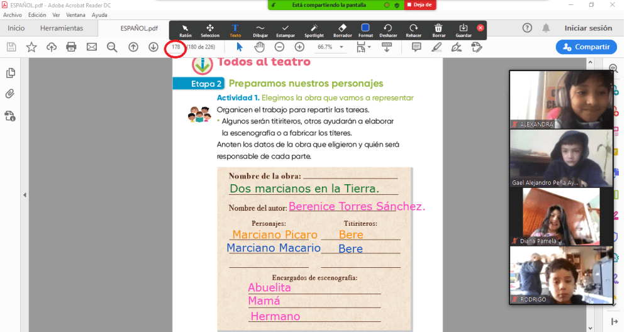
Task: Pick the Borrador eraser tool
Action: click(342, 30)
